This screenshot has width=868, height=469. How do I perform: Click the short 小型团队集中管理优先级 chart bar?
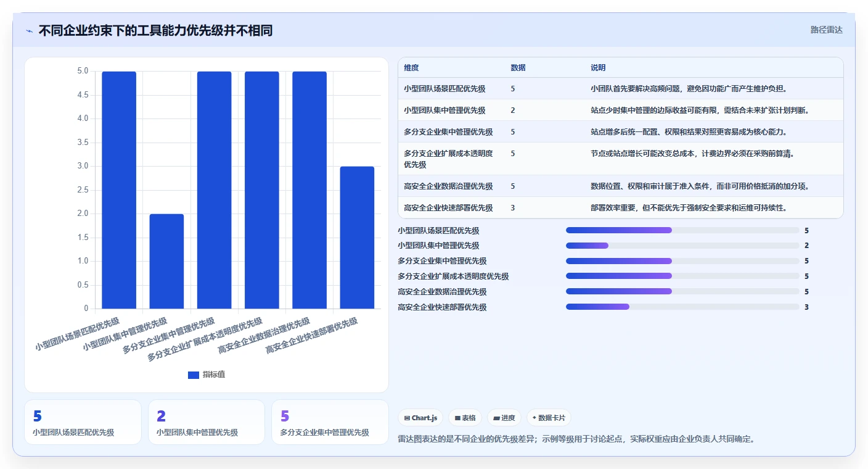[166, 261]
